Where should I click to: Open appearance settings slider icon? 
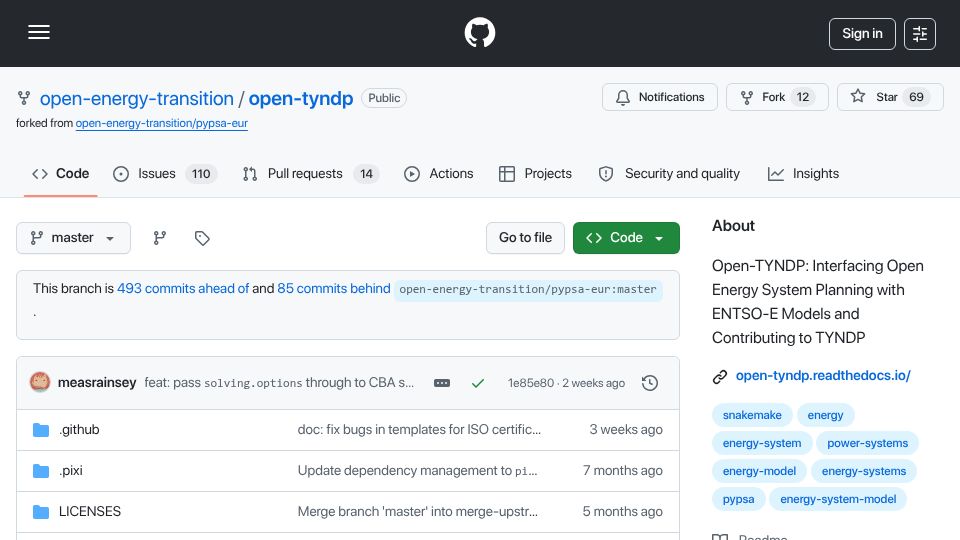point(920,34)
